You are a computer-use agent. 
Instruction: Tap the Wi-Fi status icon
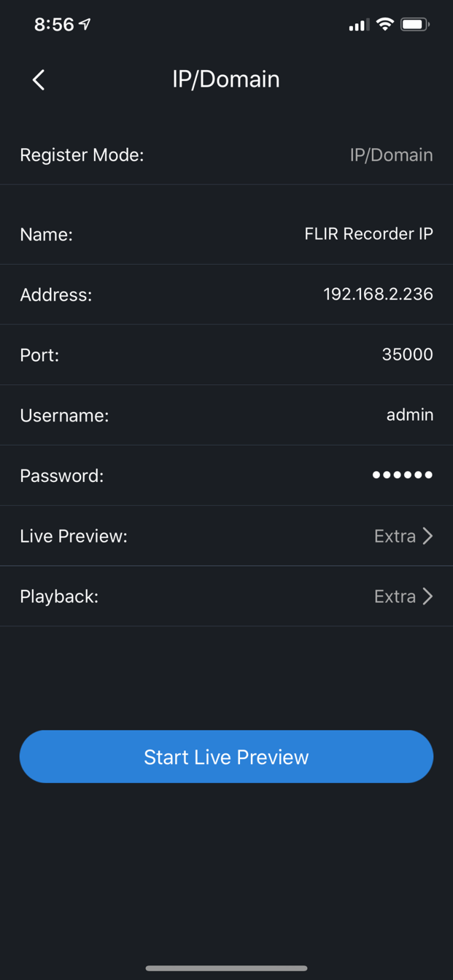pos(384,25)
